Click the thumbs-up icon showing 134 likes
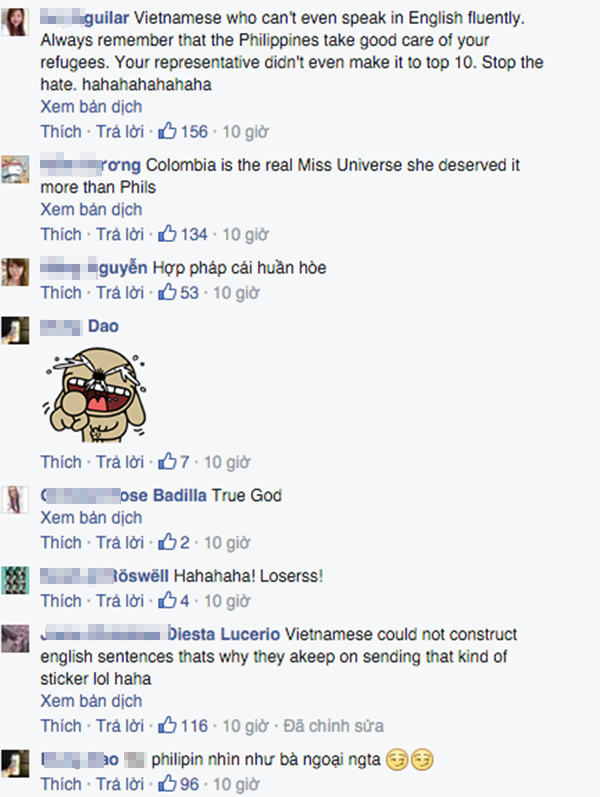The width and height of the screenshot is (600, 797). 167,234
